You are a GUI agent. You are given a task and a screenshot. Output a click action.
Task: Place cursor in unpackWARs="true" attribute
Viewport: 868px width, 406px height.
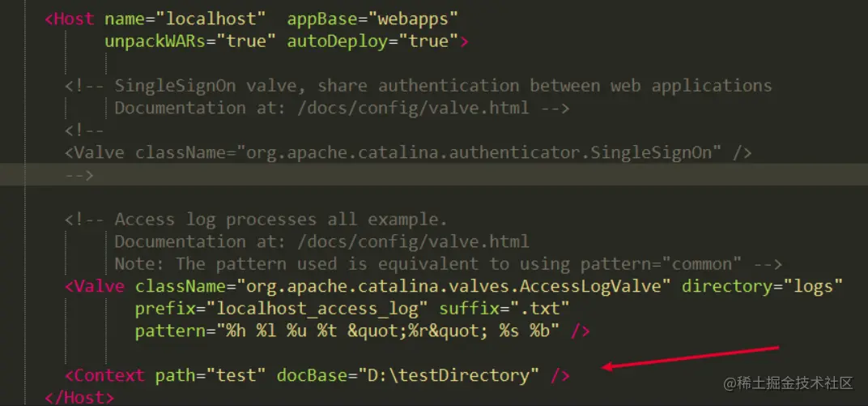(189, 41)
